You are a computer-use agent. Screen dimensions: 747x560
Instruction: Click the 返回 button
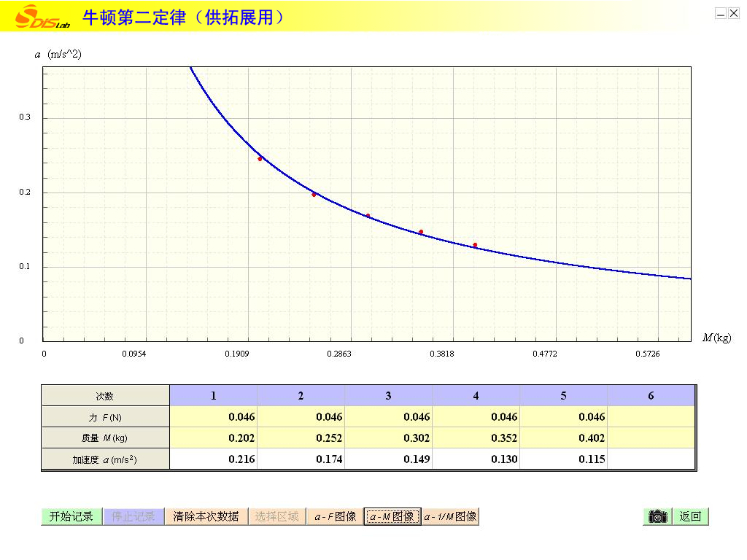coord(690,516)
